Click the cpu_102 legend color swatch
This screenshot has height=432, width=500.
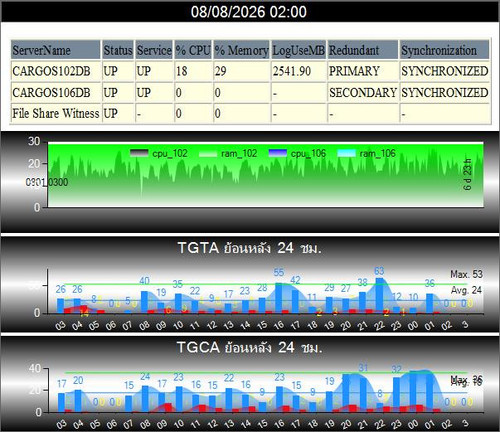click(x=139, y=153)
